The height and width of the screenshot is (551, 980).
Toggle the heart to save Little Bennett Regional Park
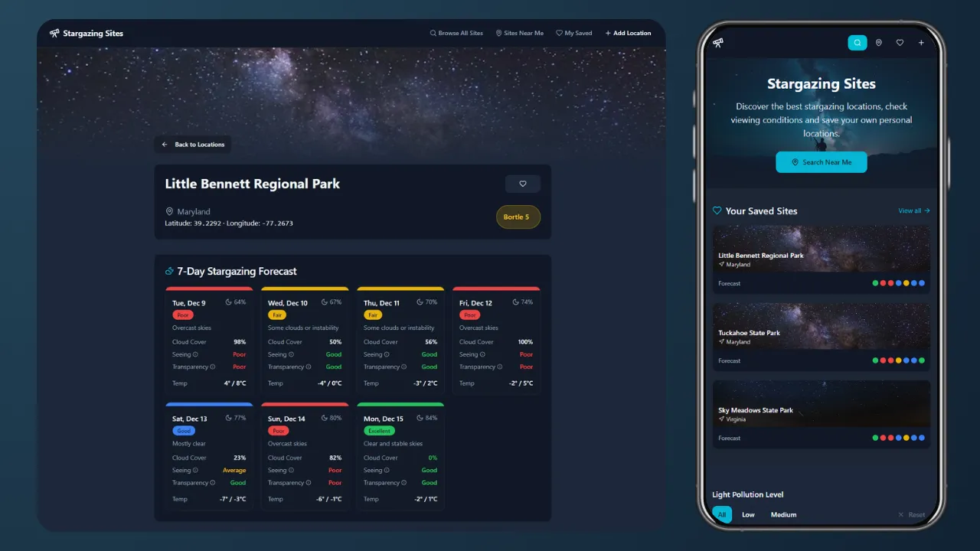click(x=523, y=184)
